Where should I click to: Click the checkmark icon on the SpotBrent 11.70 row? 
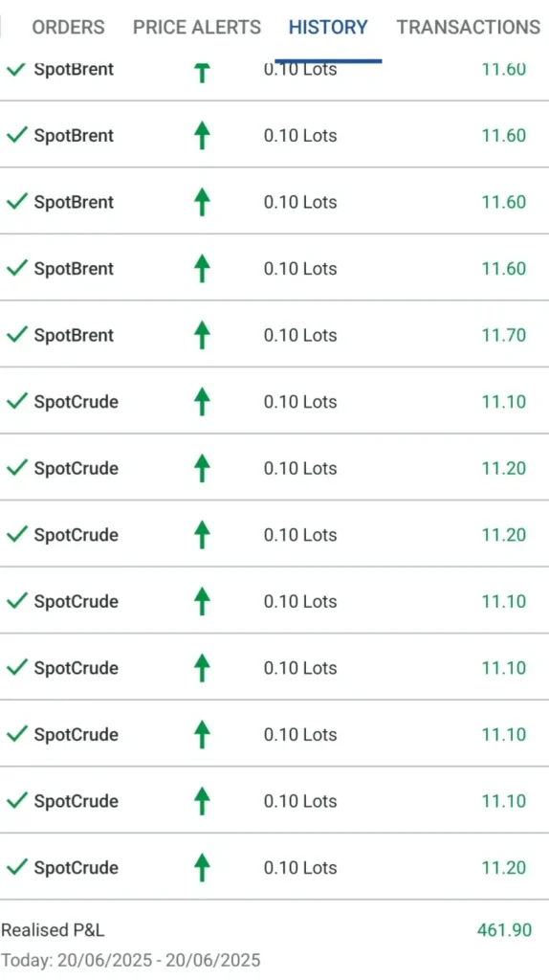pyautogui.click(x=17, y=334)
